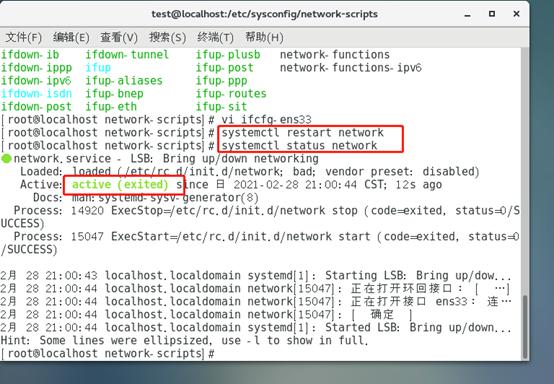The width and height of the screenshot is (554, 384).
Task: Click the last empty shell prompt line
Action: point(108,354)
